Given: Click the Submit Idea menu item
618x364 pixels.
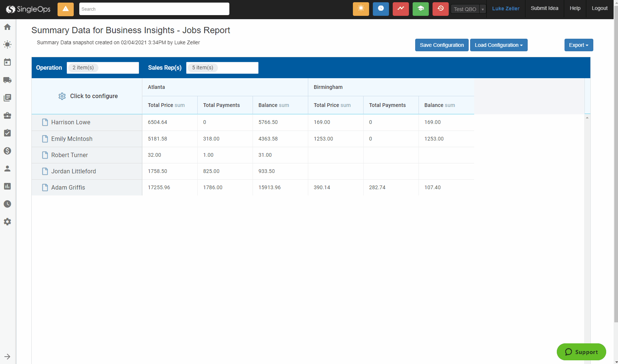Looking at the screenshot, I should (544, 8).
